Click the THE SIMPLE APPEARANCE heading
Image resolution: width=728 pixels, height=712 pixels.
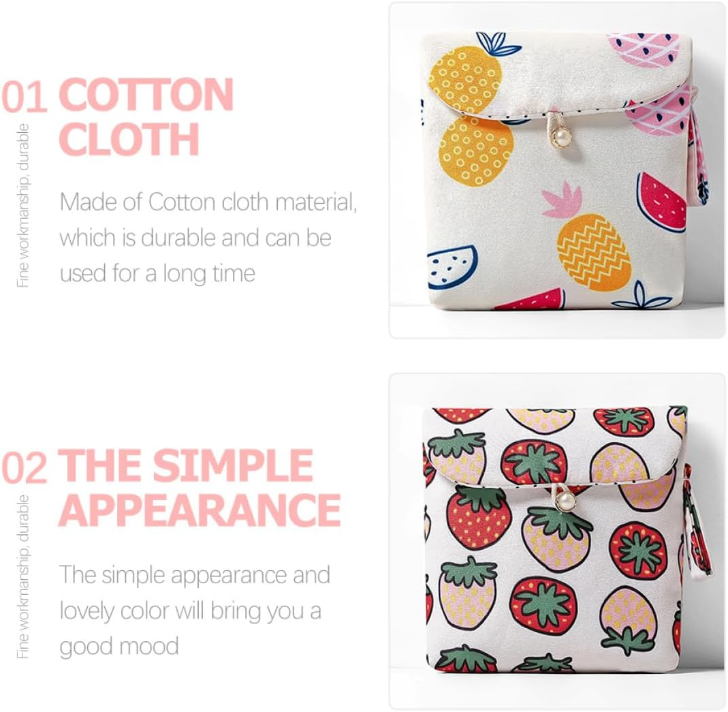[x=200, y=488]
